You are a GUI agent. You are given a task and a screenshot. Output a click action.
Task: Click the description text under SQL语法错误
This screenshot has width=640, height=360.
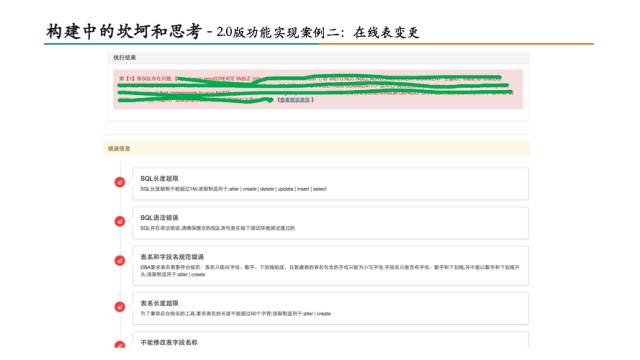click(217, 228)
